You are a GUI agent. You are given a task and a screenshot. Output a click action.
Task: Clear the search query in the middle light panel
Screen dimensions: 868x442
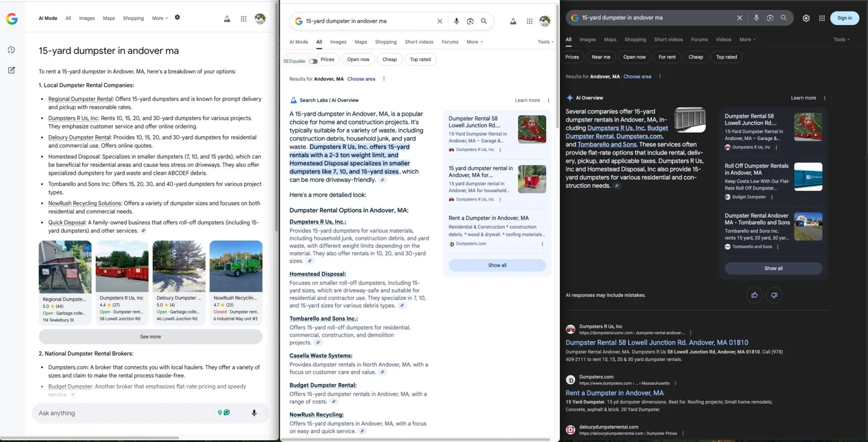click(440, 21)
